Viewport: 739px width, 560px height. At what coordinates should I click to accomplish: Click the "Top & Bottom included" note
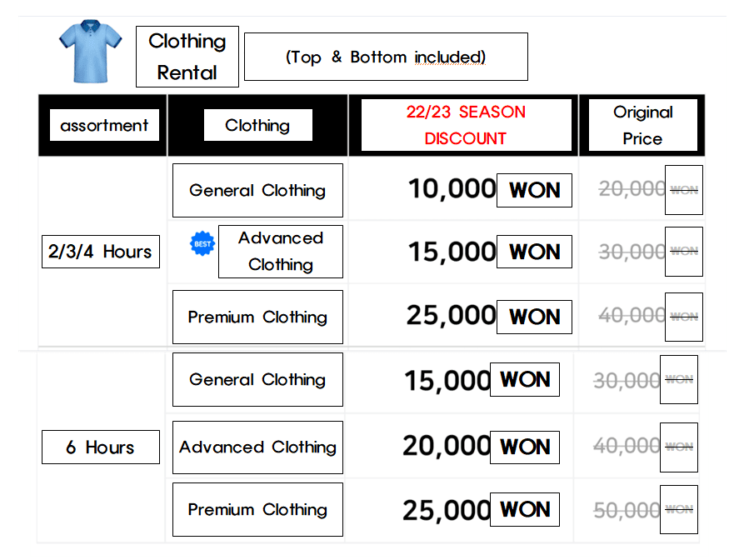[386, 57]
